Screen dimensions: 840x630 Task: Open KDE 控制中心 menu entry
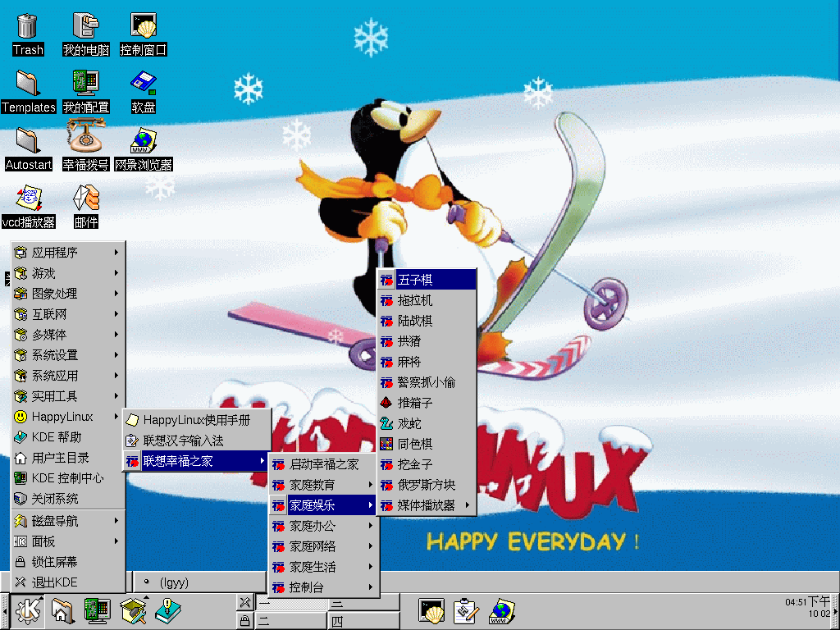point(68,478)
